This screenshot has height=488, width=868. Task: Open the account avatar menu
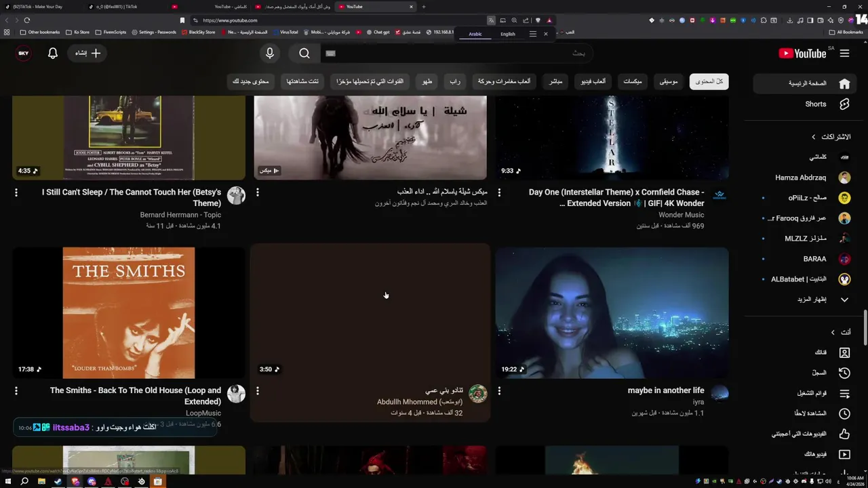[24, 54]
